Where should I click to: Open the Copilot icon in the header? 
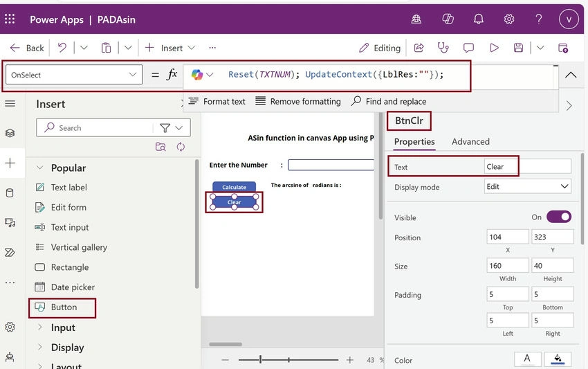448,19
